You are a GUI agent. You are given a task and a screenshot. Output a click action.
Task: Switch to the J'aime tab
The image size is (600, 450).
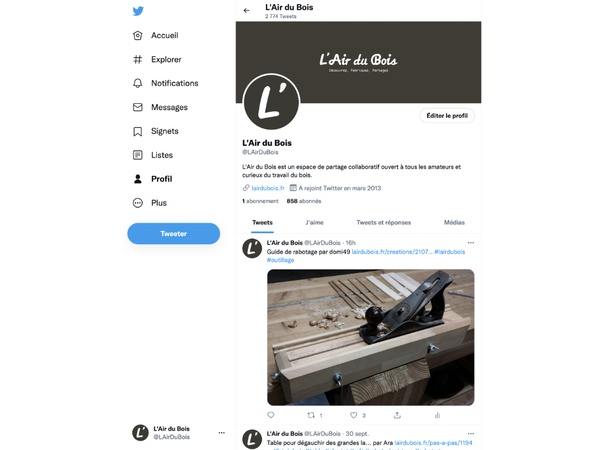315,222
